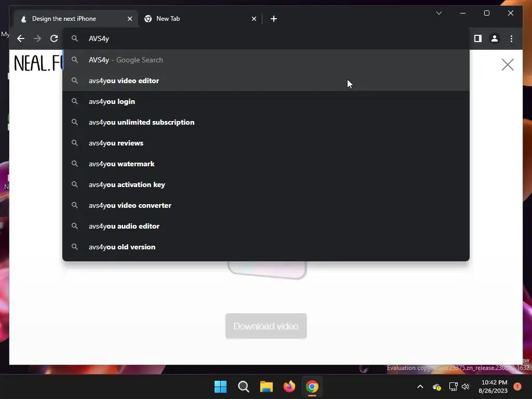The height and width of the screenshot is (399, 532).
Task: Open network settings tray icon
Action: [453, 387]
